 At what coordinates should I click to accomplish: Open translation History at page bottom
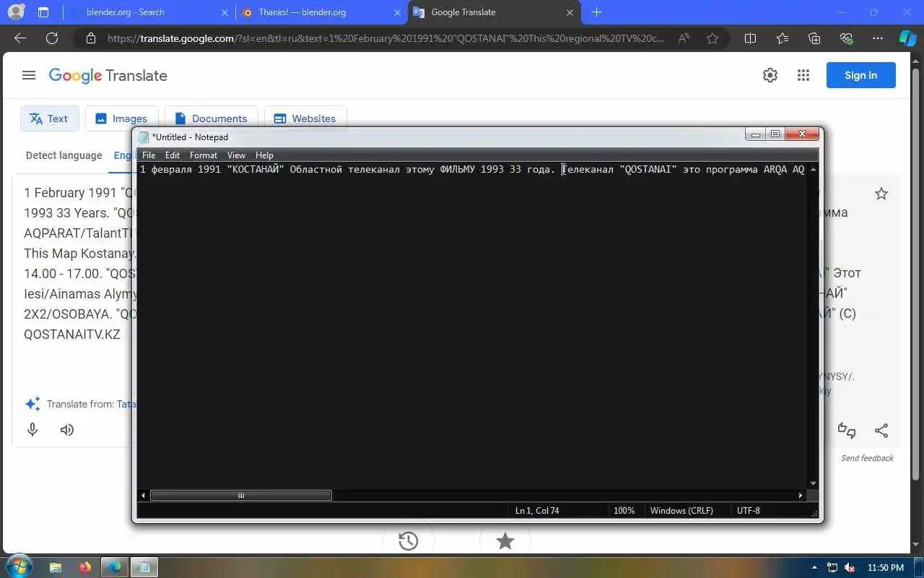409,540
